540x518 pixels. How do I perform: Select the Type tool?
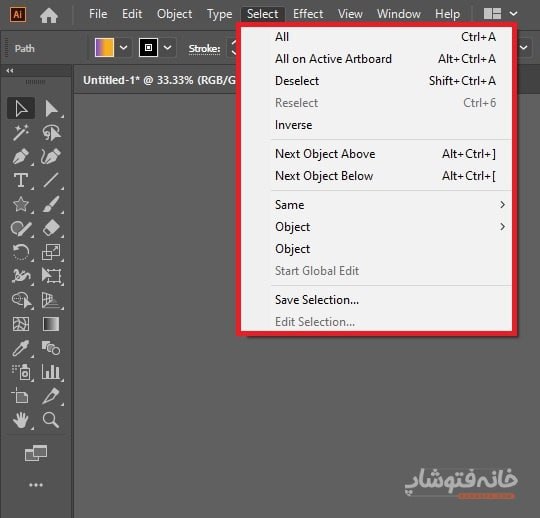point(21,180)
